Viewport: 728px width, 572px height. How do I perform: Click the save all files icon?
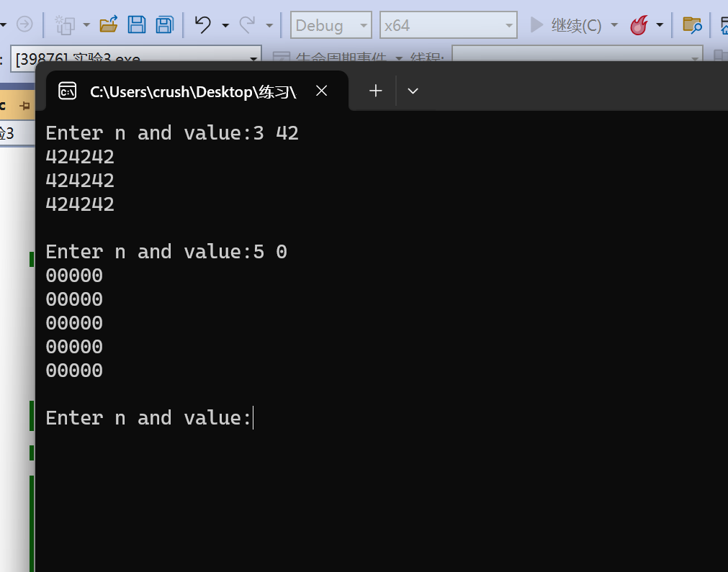[164, 24]
